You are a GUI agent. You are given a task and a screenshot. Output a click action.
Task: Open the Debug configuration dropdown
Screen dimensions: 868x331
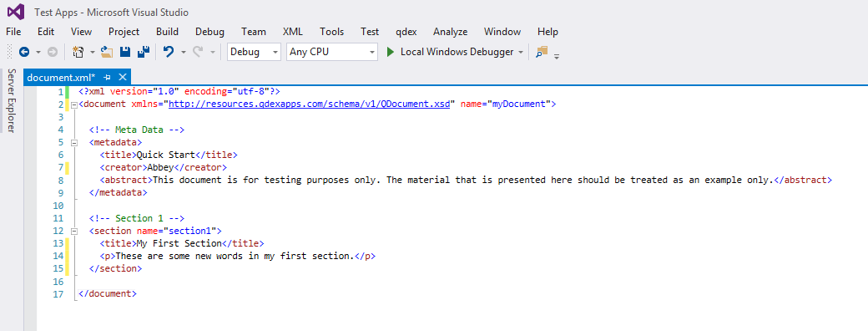[254, 52]
